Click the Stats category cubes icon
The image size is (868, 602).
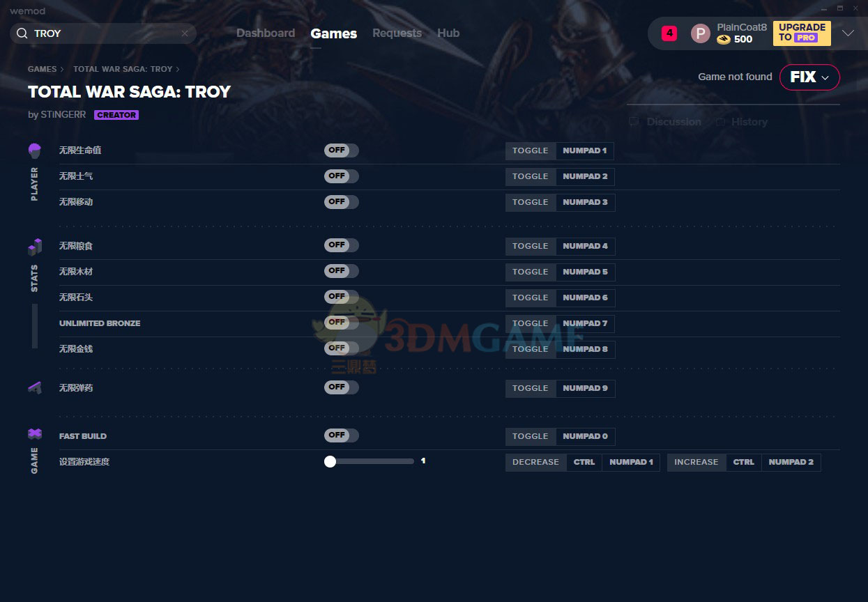click(35, 247)
